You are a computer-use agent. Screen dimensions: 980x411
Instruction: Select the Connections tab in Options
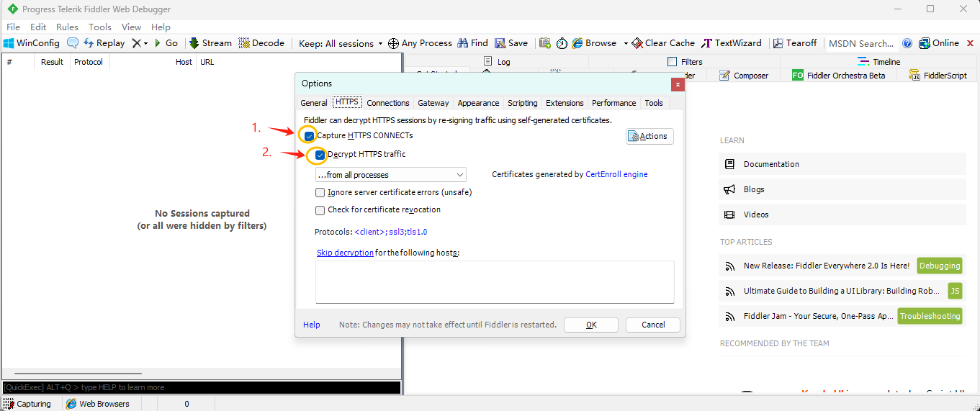388,103
